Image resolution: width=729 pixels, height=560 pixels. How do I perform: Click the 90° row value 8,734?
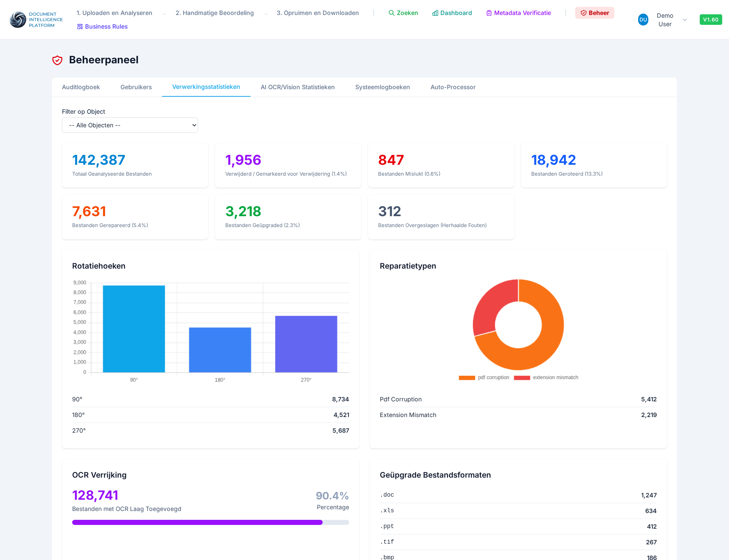point(340,399)
